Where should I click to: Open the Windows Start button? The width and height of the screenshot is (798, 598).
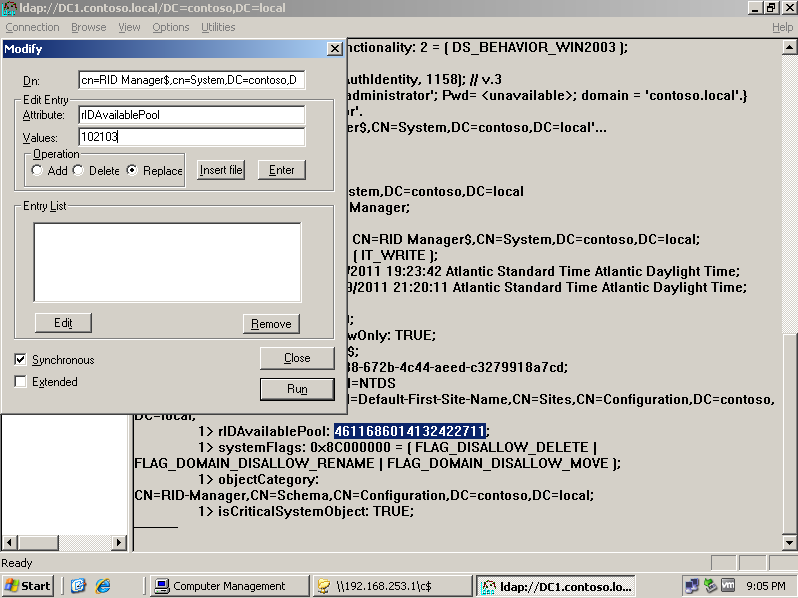click(x=28, y=586)
